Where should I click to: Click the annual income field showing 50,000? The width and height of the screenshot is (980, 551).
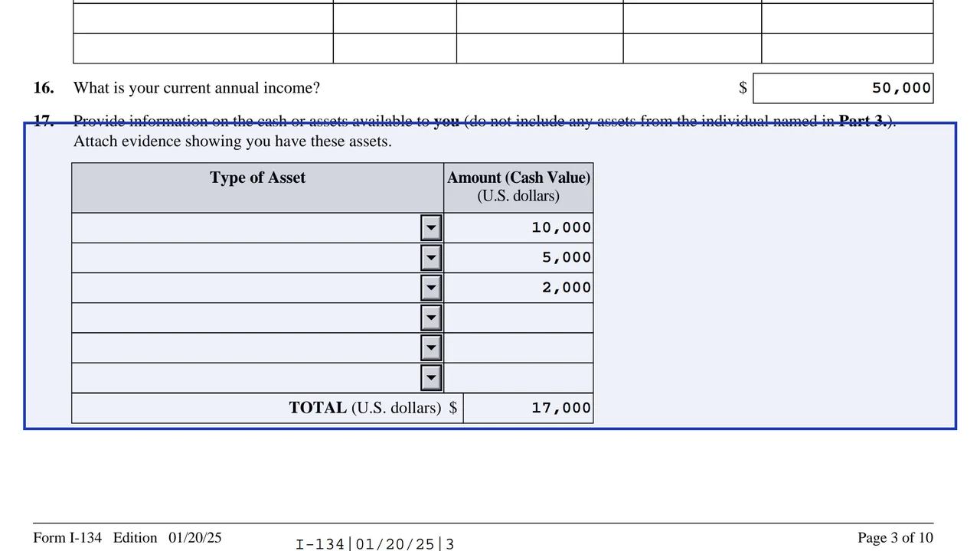[x=843, y=88]
